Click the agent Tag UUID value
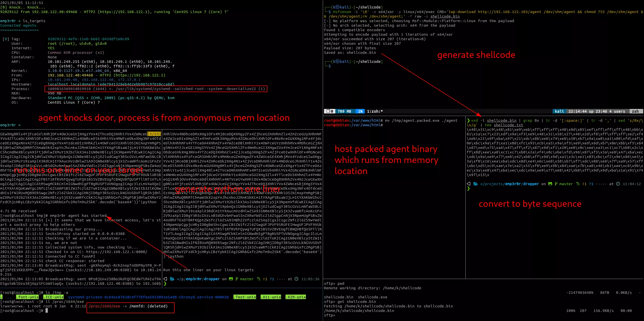This screenshot has height=321, width=644. 88,39
